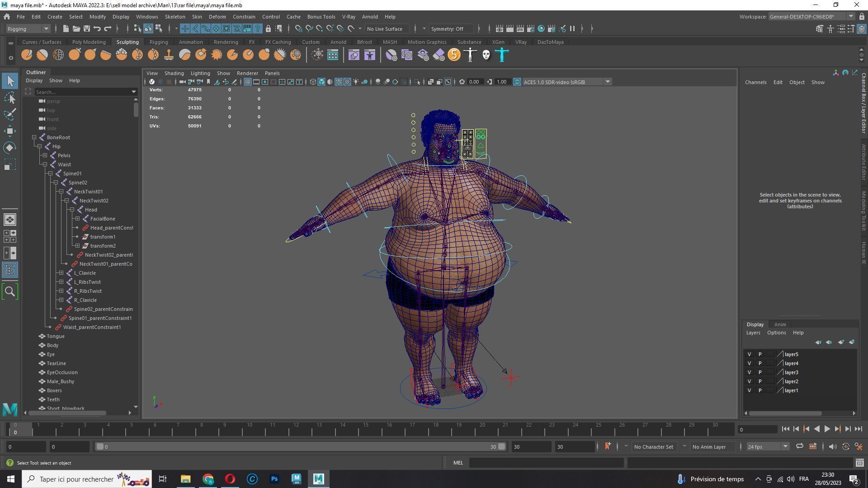This screenshot has width=868, height=488.
Task: Toggle wireframe on shaded in viewport toolbar
Action: pyautogui.click(x=339, y=82)
